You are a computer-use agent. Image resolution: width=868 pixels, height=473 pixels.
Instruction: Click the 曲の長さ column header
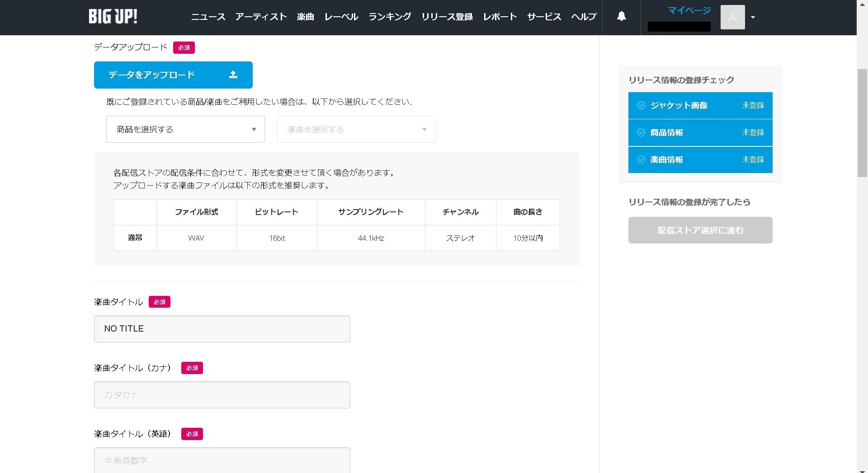pyautogui.click(x=528, y=212)
